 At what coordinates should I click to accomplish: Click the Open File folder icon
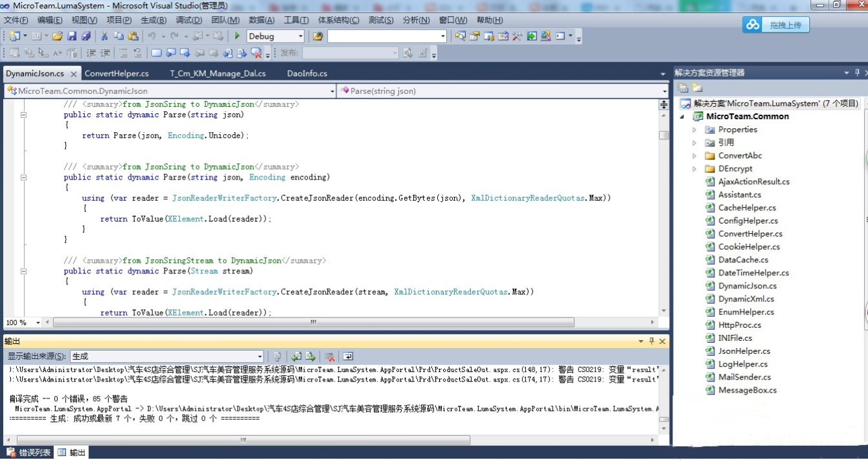point(58,36)
